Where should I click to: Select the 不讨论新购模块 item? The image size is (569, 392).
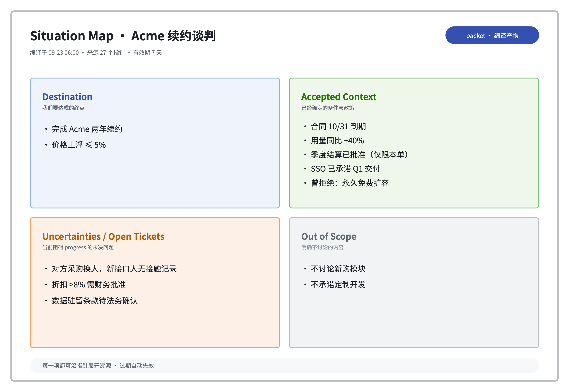tap(338, 269)
